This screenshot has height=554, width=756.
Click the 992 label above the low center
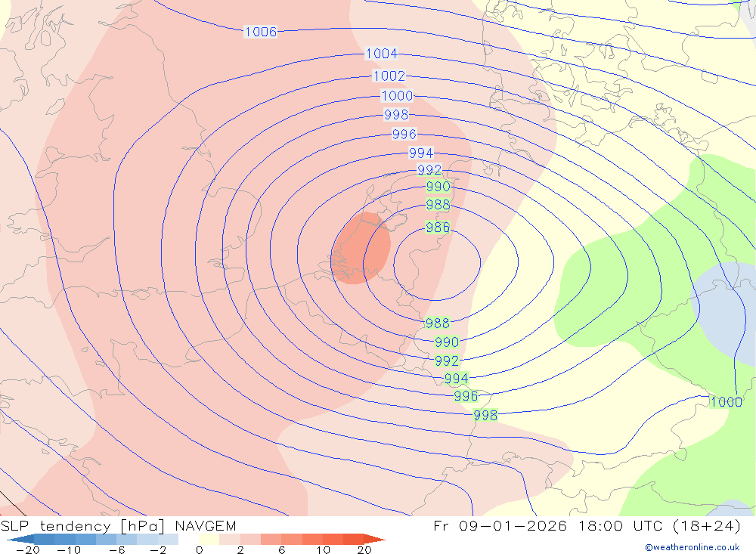(x=429, y=170)
